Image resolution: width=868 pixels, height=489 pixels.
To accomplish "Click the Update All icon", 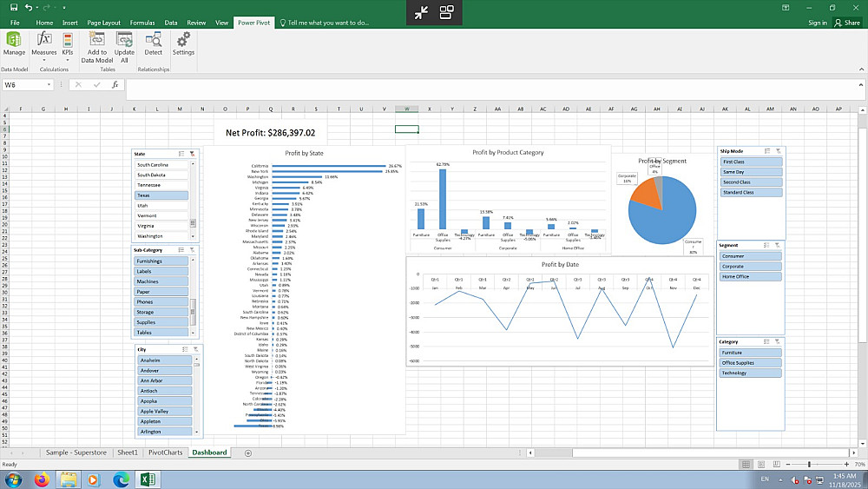I will click(124, 39).
